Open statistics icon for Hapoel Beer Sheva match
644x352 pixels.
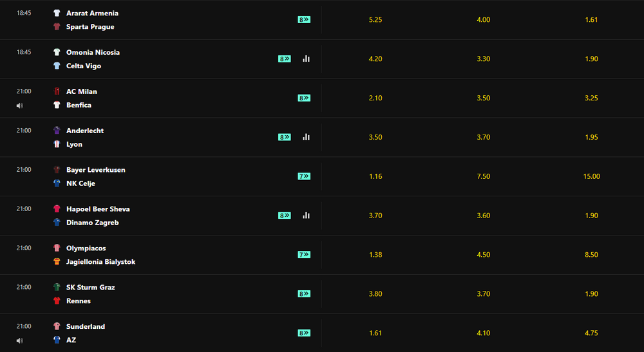[306, 216]
